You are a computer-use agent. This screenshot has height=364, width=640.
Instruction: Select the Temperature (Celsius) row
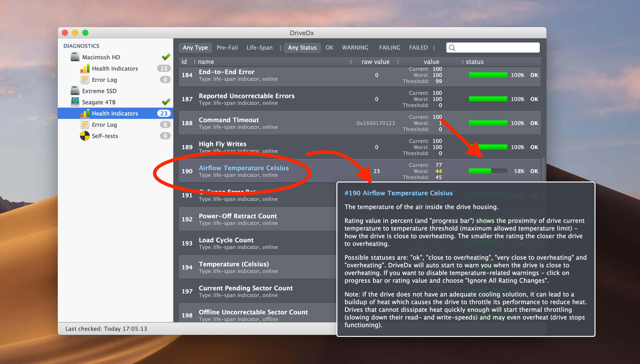257,267
